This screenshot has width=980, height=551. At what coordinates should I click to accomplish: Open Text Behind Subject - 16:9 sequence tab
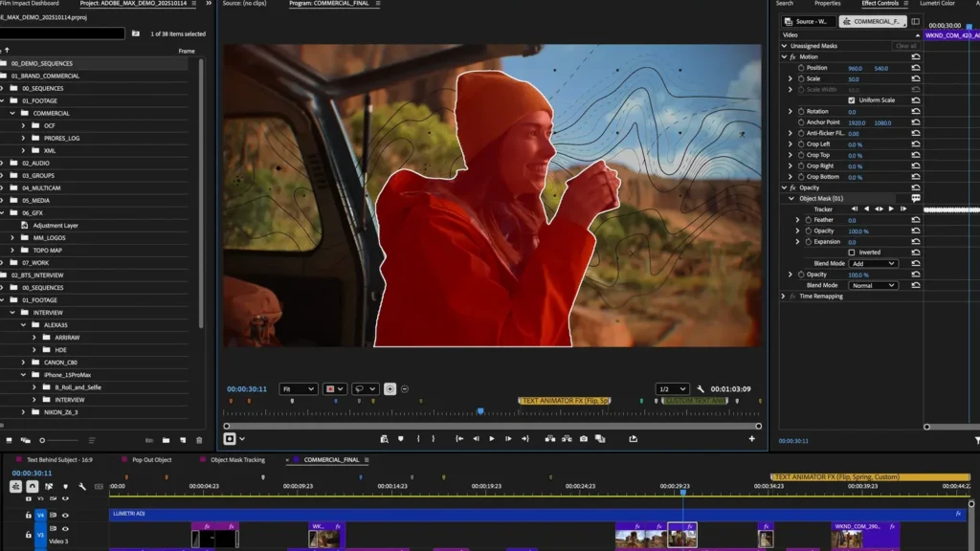click(59, 460)
